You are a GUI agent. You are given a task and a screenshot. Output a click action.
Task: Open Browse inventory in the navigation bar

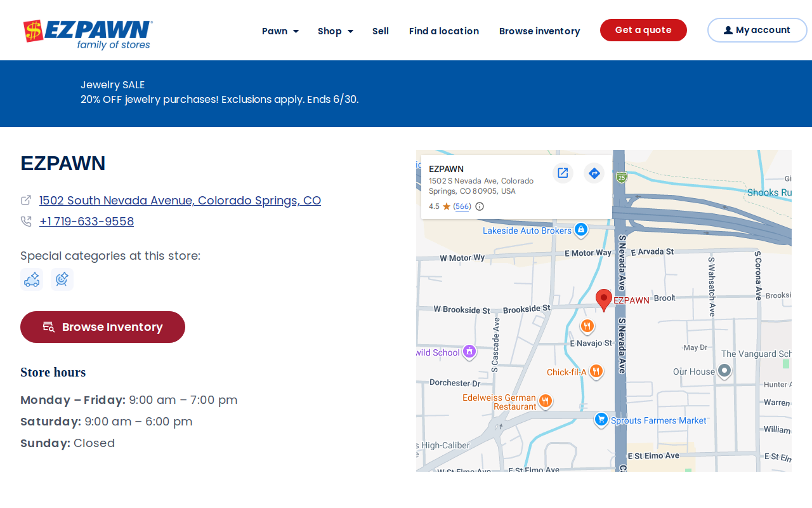(540, 30)
